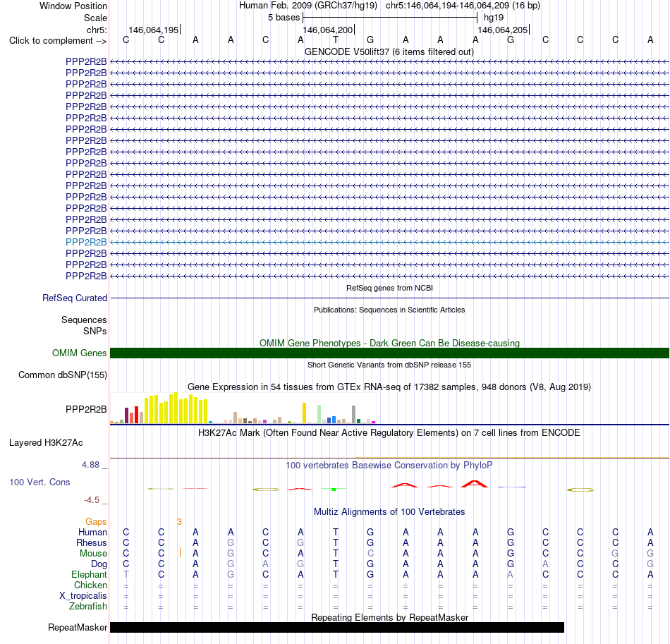Viewport: 670px width, 644px height.
Task: Open Gene Expression in 54 tissues title
Action: [x=389, y=387]
